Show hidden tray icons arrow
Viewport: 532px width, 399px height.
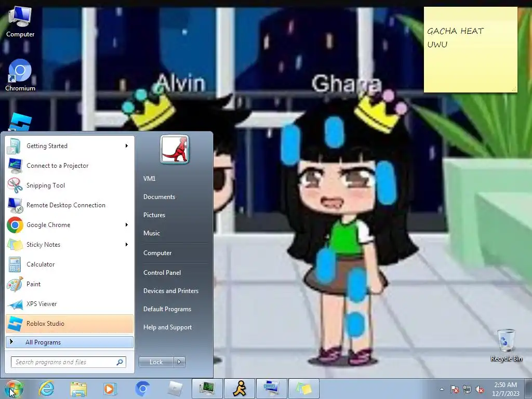point(442,389)
